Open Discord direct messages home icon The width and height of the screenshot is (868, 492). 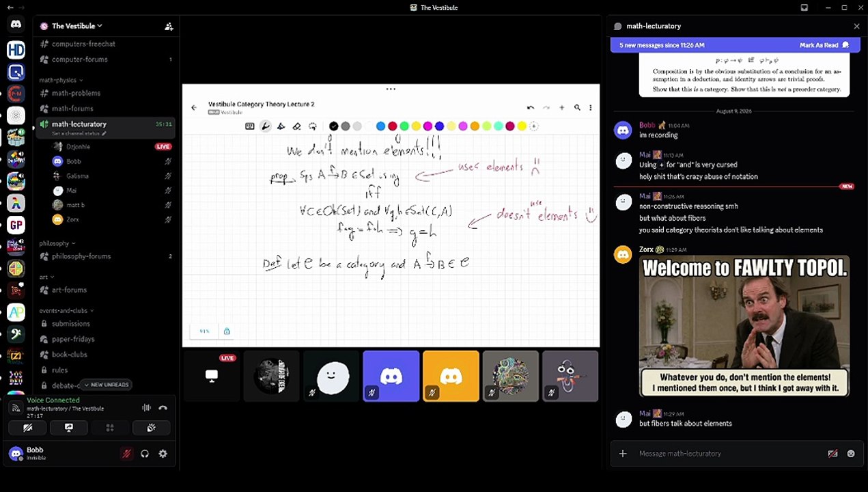coord(16,25)
